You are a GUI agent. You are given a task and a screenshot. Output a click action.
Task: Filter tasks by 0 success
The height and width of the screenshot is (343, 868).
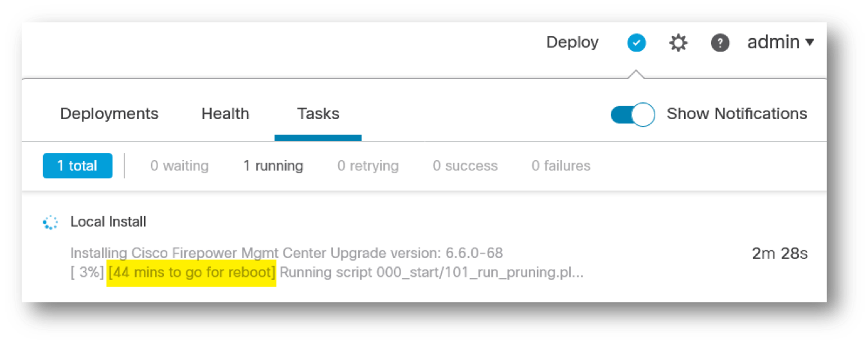click(x=465, y=166)
